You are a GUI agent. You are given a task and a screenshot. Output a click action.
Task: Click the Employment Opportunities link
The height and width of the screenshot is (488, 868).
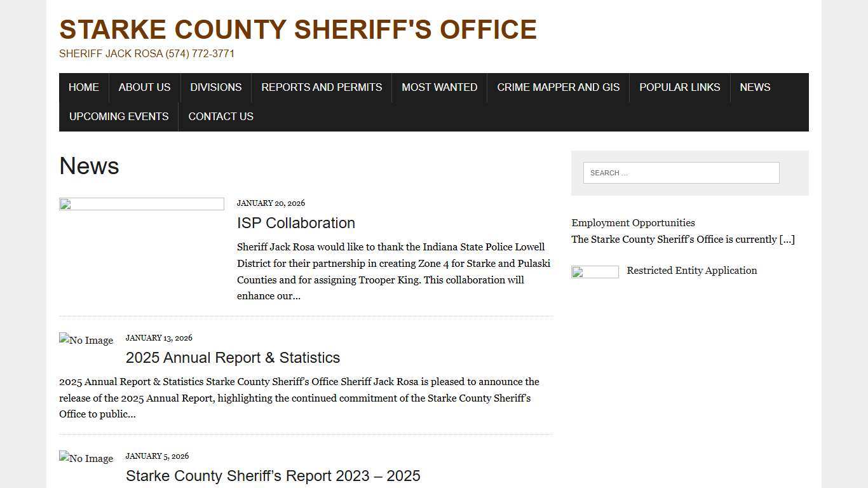coord(633,223)
